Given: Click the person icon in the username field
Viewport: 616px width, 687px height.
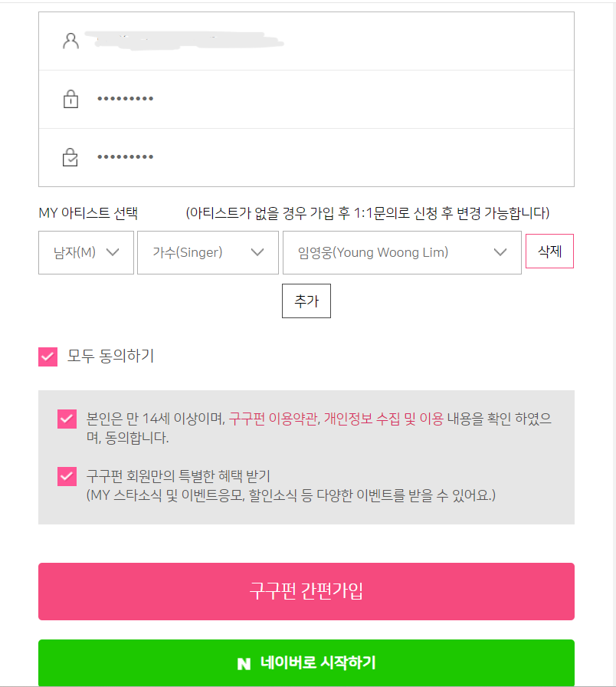Looking at the screenshot, I should point(70,40).
